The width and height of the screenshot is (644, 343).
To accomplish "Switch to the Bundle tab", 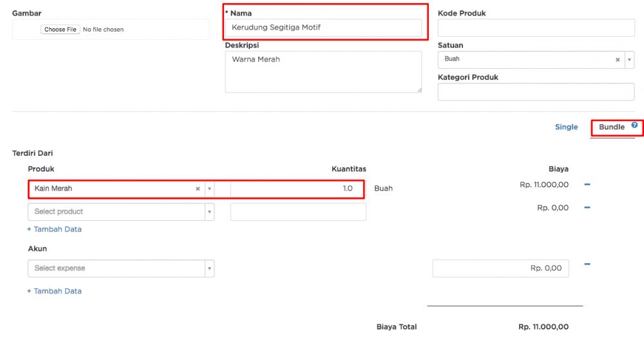I will (611, 127).
